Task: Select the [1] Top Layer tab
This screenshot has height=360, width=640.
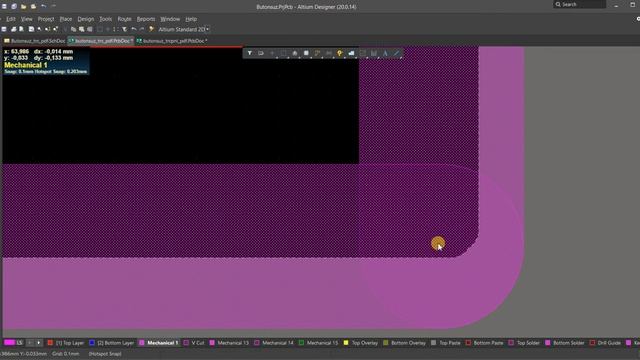Action: pyautogui.click(x=66, y=343)
